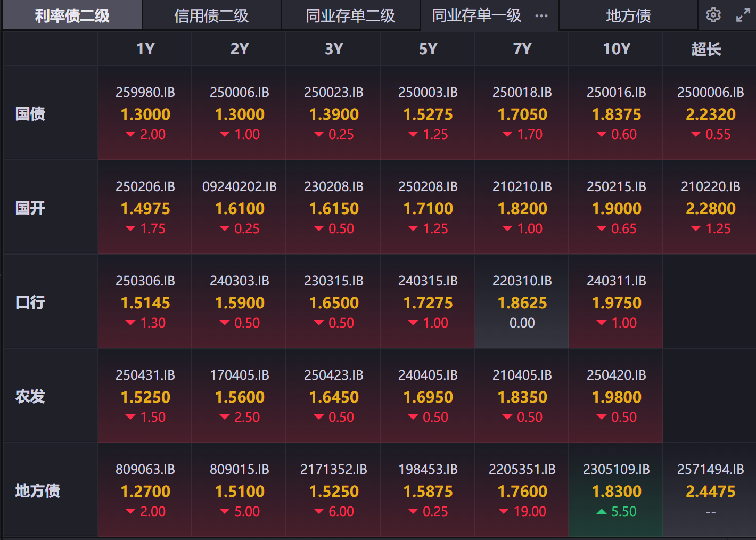The height and width of the screenshot is (540, 756).
Task: Click the 220310.IB unchanged yield cell
Action: [522, 302]
